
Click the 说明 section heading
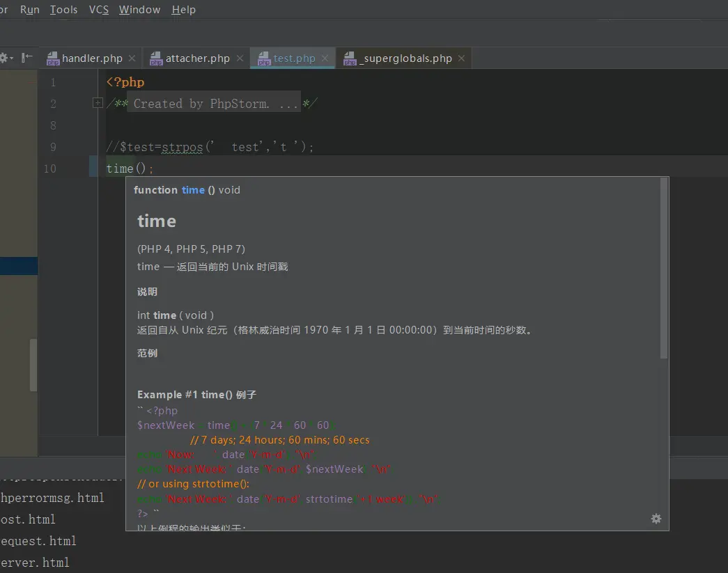[147, 292]
